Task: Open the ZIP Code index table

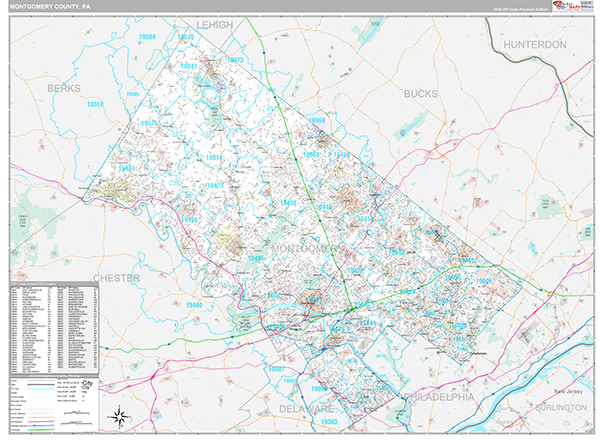Action: [52, 328]
